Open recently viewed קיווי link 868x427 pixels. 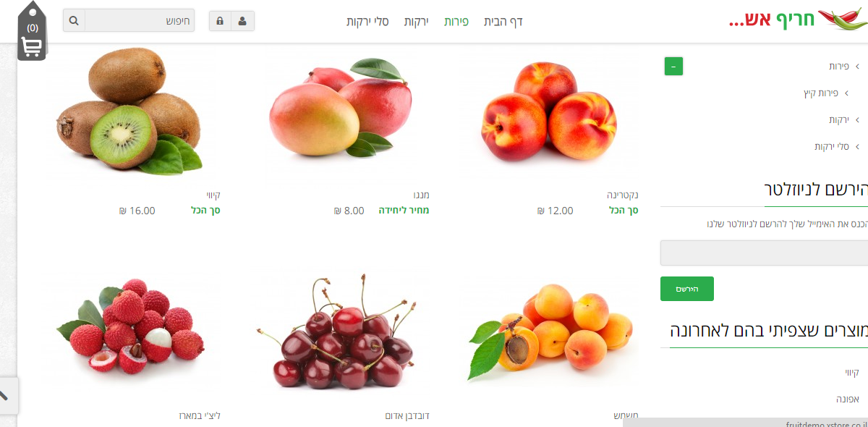[x=851, y=373]
